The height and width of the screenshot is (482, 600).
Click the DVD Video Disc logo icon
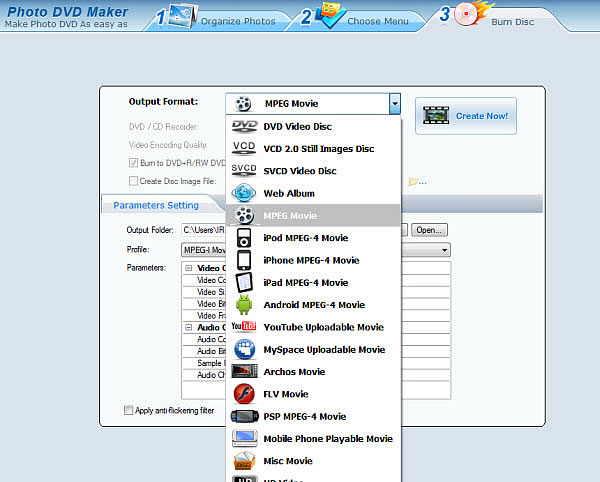pos(244,126)
